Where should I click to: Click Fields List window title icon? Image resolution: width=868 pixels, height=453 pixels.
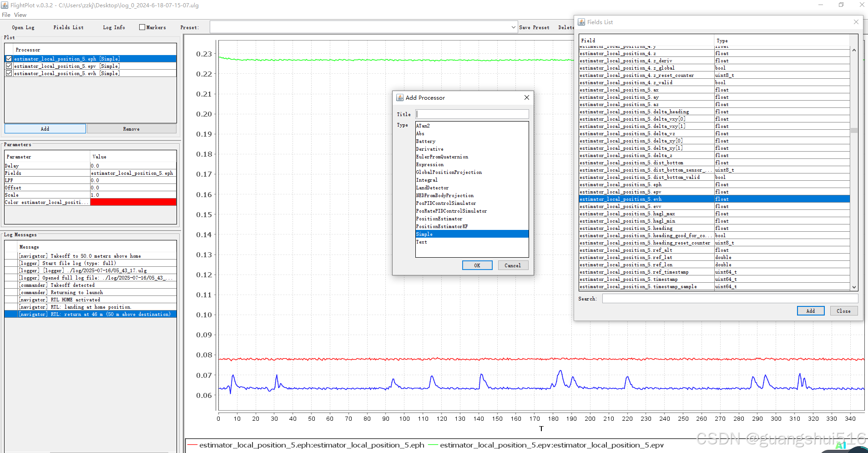point(581,22)
